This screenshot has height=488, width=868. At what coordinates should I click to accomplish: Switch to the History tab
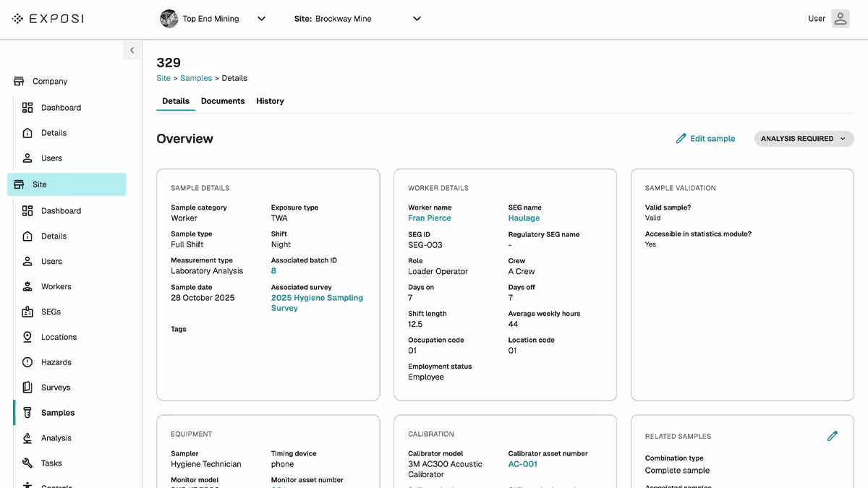(270, 100)
